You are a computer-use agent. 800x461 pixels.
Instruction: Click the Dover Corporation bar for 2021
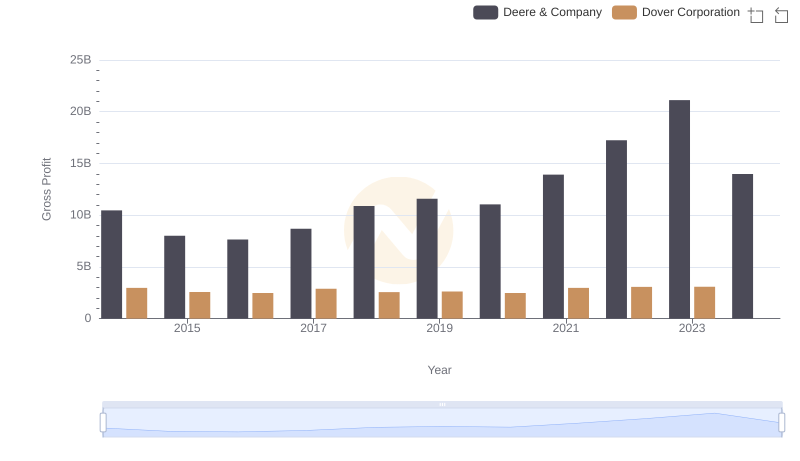[579, 303]
